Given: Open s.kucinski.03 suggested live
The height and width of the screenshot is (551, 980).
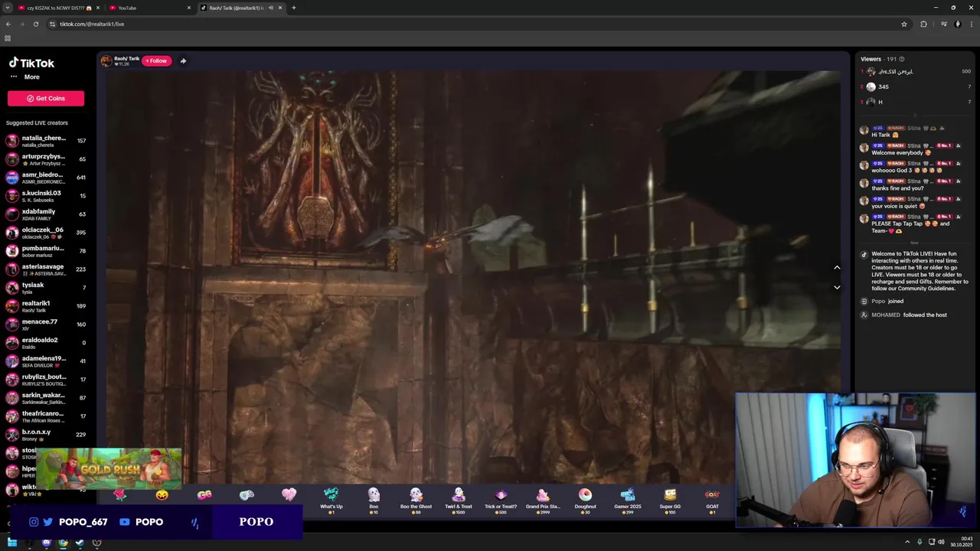Looking at the screenshot, I should coord(46,196).
